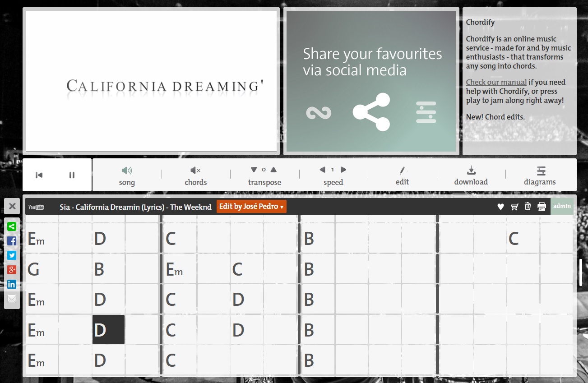Click the download icon in the toolbar

471,170
